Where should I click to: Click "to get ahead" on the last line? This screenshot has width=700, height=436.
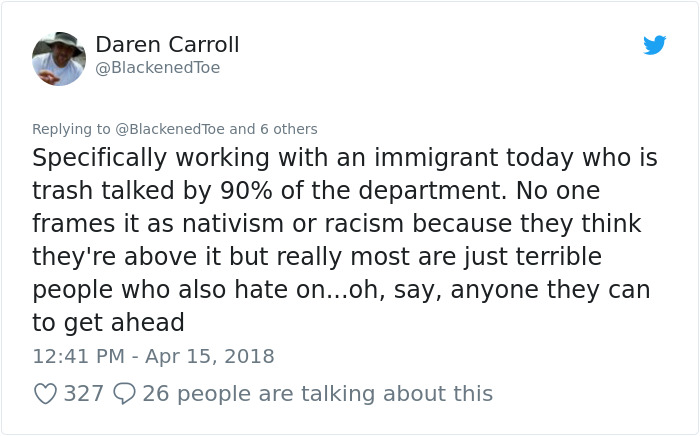(x=109, y=323)
